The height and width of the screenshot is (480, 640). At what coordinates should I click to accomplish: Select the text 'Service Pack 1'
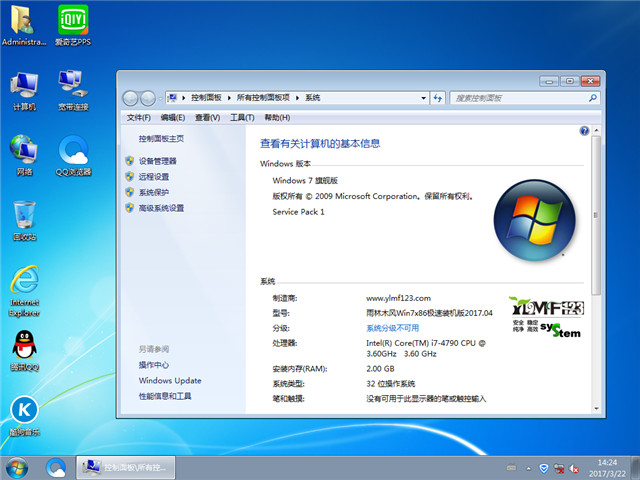click(x=298, y=212)
